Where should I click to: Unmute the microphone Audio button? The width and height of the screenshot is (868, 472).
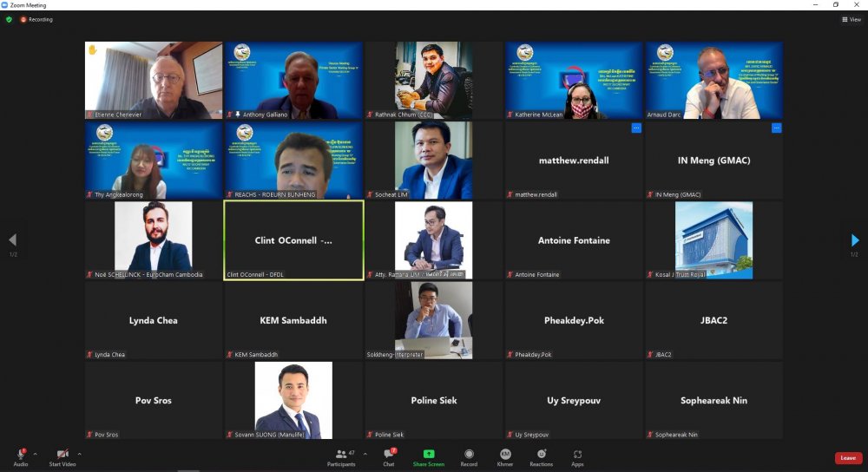click(20, 456)
